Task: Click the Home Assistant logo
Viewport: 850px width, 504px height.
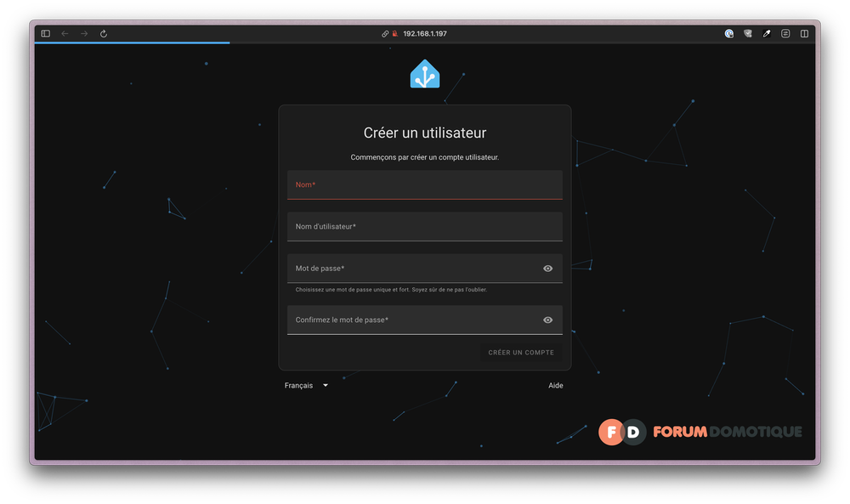Action: 425,74
